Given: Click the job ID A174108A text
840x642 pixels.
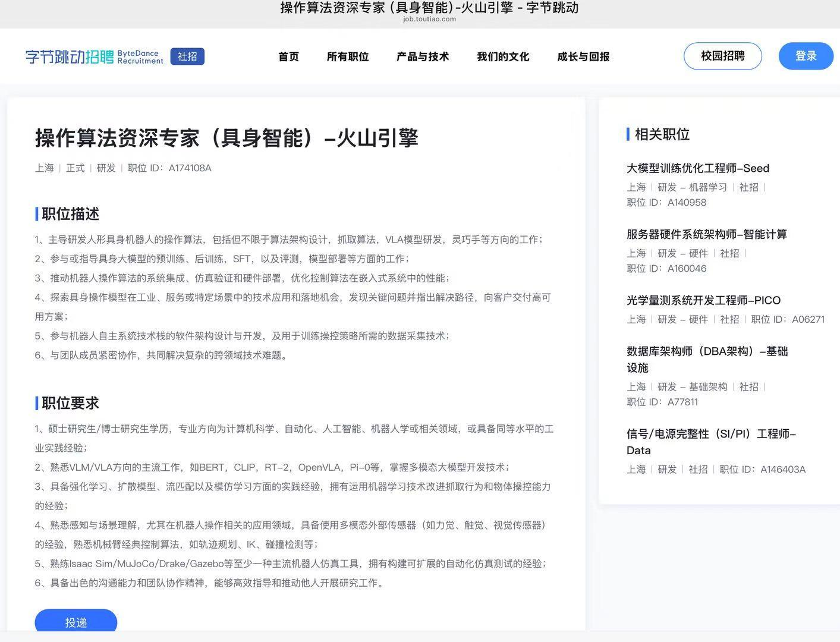Looking at the screenshot, I should click(x=190, y=168).
